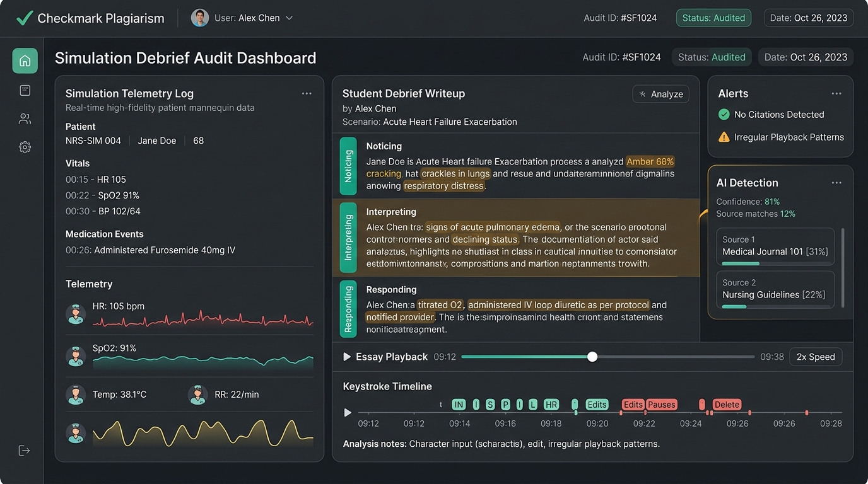Click the highlighted 'Amber 68%' phrase
Screen dimensions: 868x484
coord(650,161)
